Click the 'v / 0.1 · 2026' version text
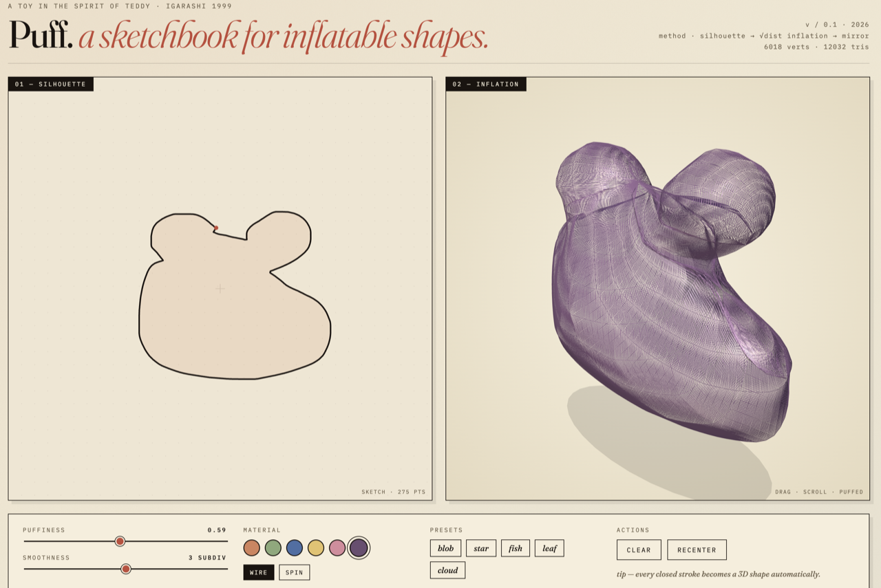 coord(837,24)
